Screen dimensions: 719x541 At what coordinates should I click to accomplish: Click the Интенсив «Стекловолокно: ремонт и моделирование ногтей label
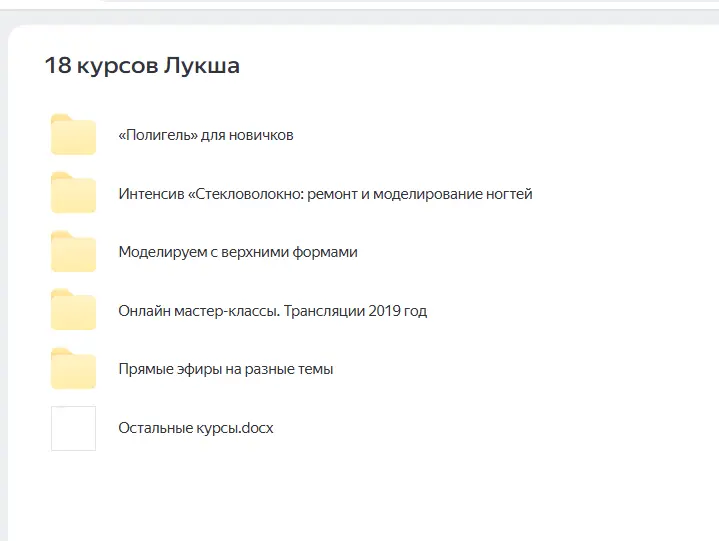click(x=324, y=194)
